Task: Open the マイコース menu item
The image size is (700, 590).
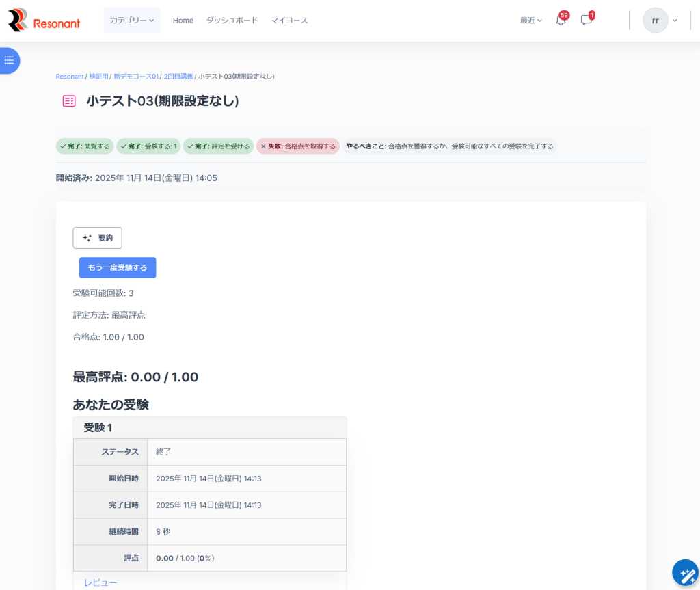Action: coord(289,21)
